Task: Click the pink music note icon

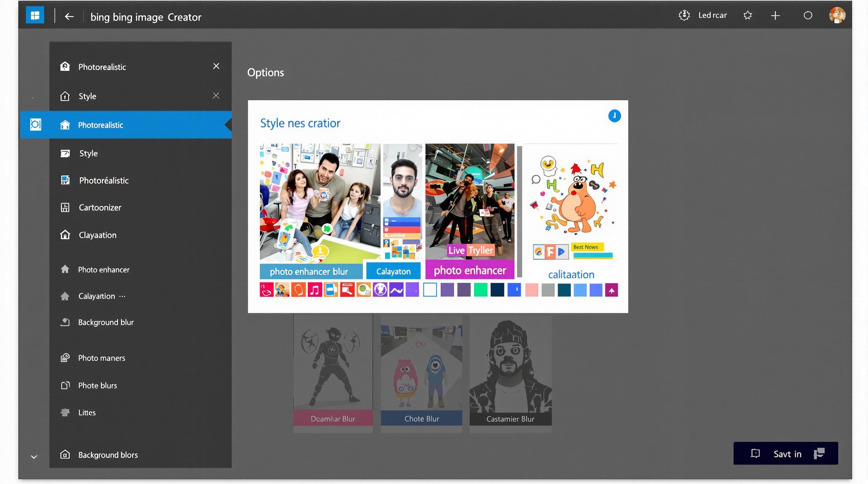Action: (315, 290)
